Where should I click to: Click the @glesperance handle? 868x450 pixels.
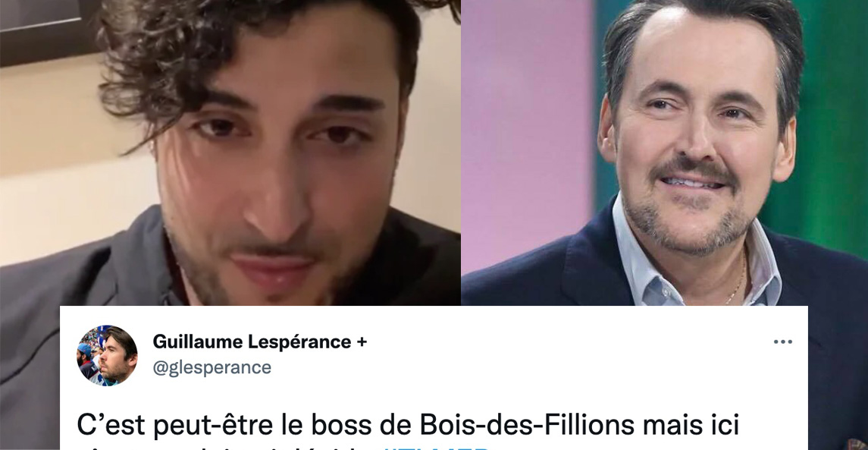(x=212, y=367)
